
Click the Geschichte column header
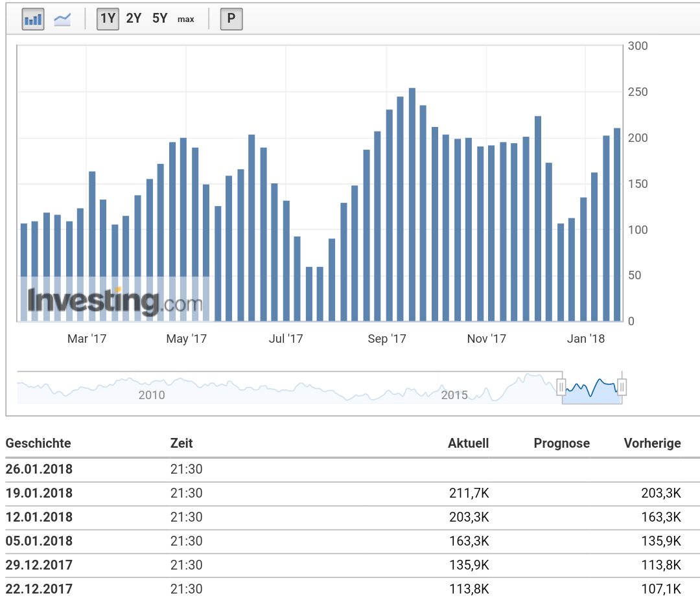click(x=38, y=443)
